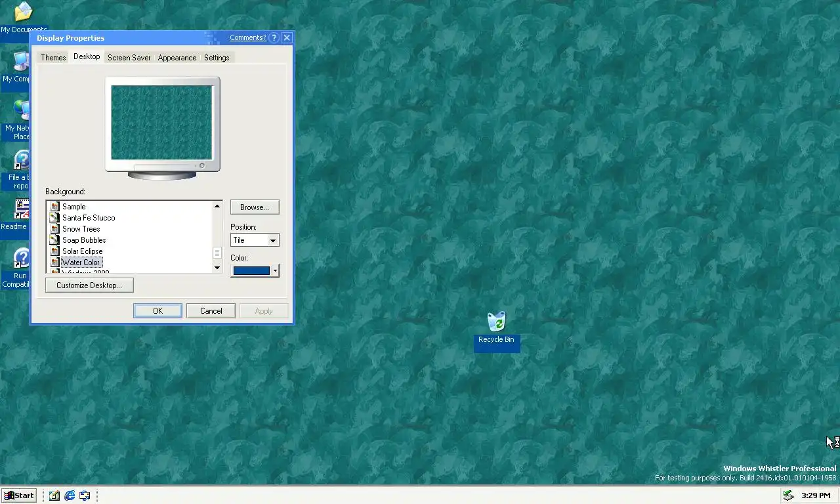Select Water Color background entry
840x504 pixels.
(x=81, y=262)
